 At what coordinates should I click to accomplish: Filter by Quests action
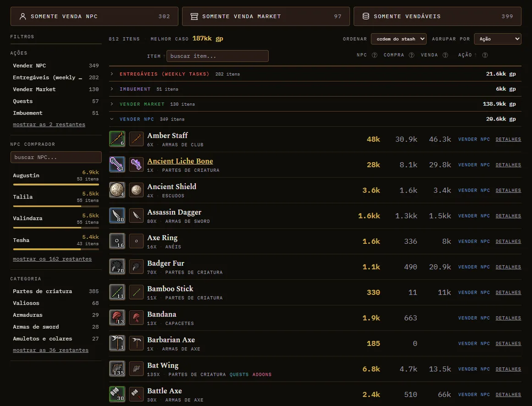(55, 101)
